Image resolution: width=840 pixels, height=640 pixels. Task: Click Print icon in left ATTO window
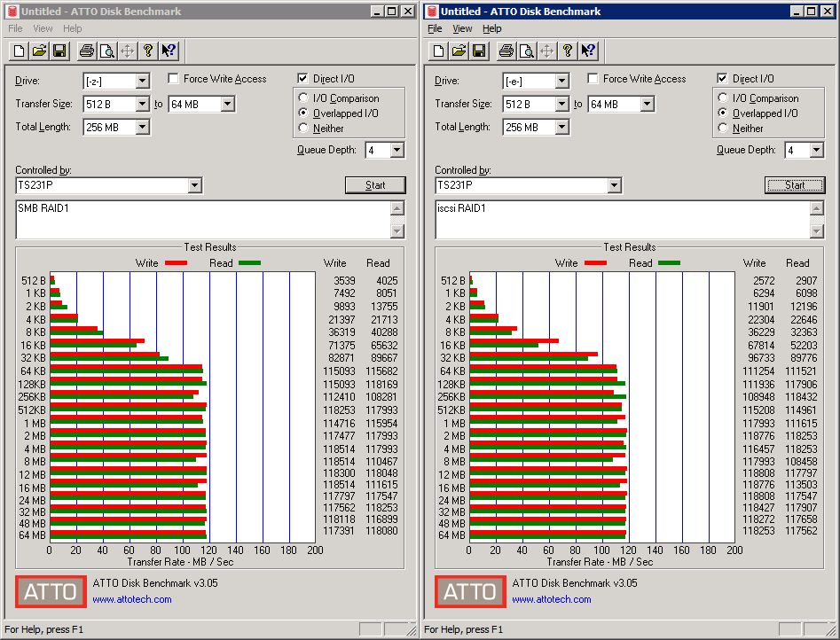pyautogui.click(x=87, y=51)
